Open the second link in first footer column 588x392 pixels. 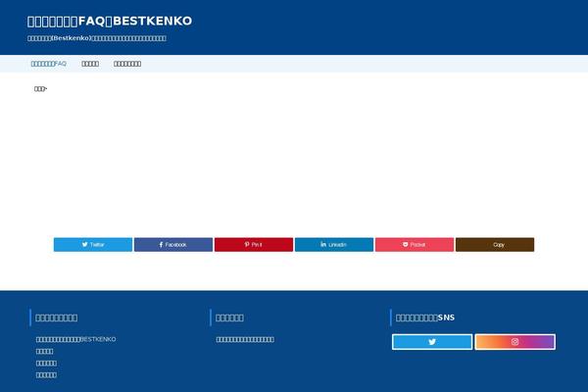point(45,351)
